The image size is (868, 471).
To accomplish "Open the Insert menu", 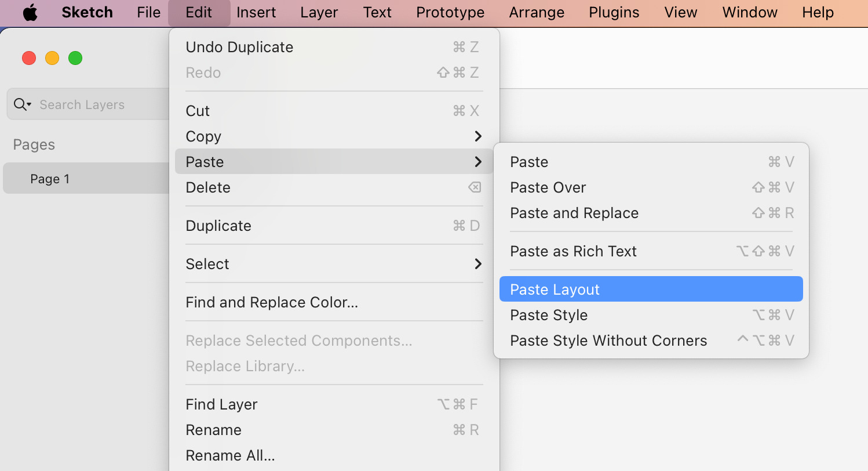I will [256, 12].
